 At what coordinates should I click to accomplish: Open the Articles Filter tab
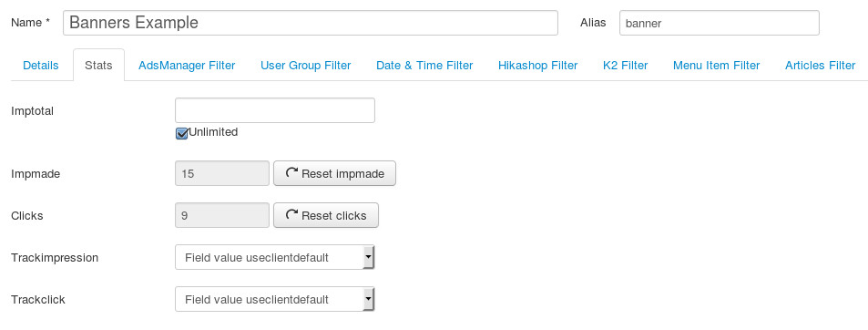click(x=821, y=66)
